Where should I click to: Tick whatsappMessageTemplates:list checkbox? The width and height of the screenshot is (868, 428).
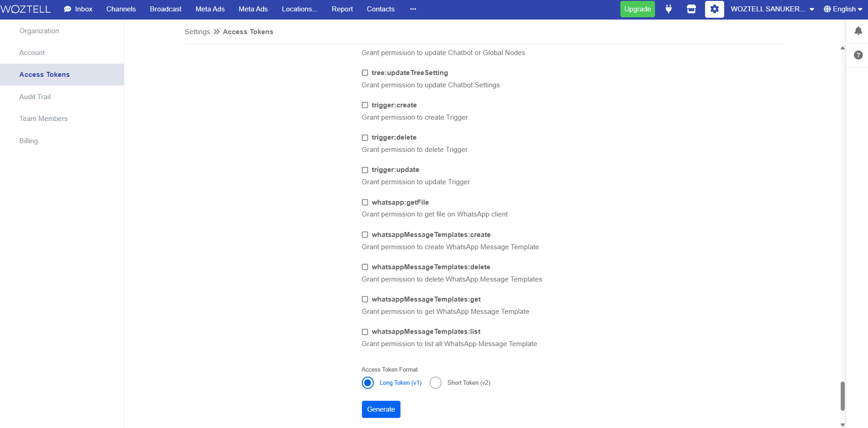click(x=365, y=332)
